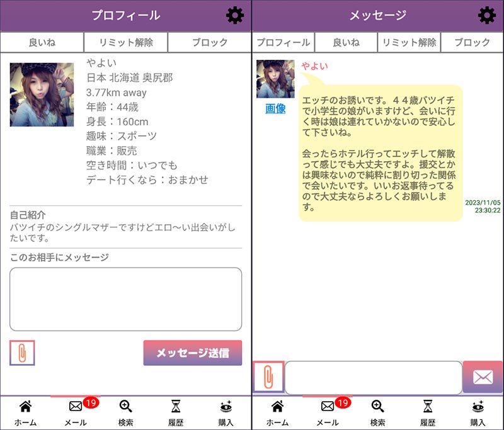Click the メッセージ送信 button
This screenshot has height=430, width=504.
(x=193, y=353)
